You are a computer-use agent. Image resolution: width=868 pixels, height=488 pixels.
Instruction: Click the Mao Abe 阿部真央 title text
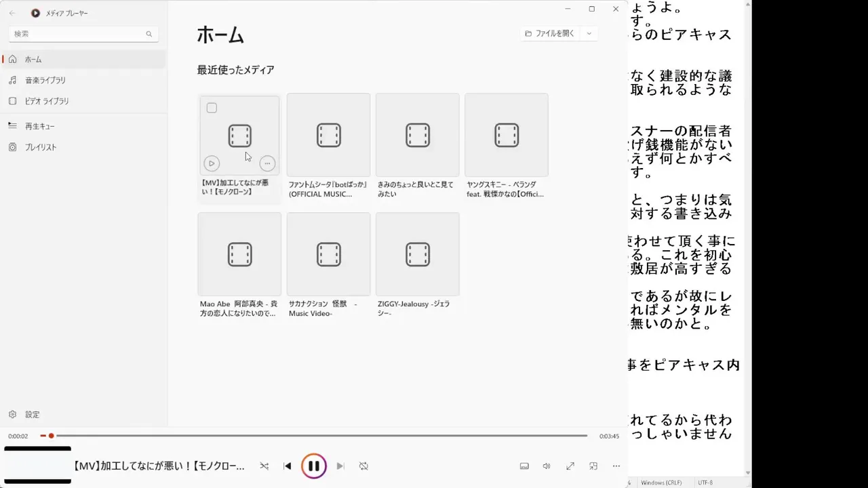point(238,308)
